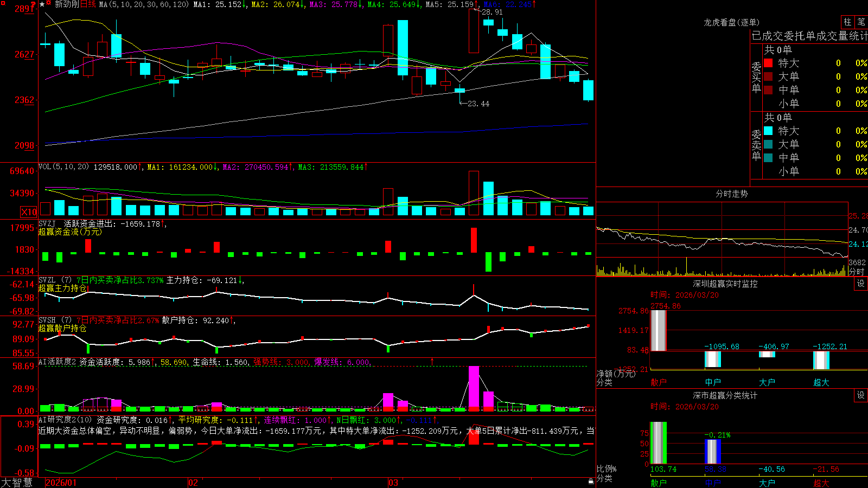Click the VOL(5,10,20) indicator label
Viewport: 868px width, 488px height.
tap(63, 167)
